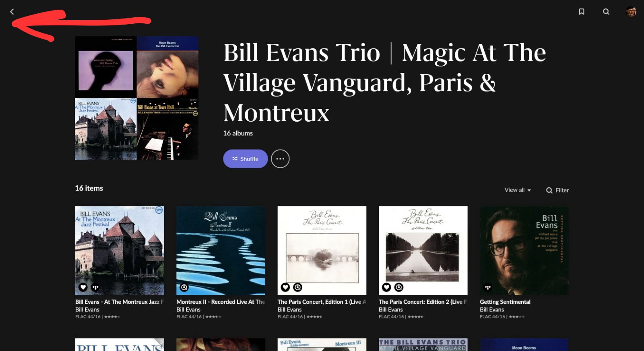The width and height of the screenshot is (644, 351).
Task: Click the Qobuz icon on Montreux II cover
Action: [x=184, y=287]
